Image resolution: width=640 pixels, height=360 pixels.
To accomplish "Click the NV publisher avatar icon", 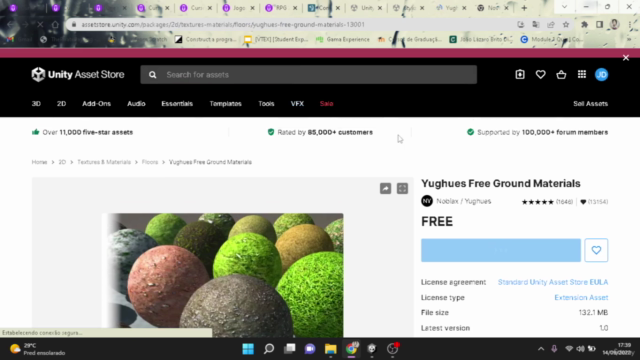I will point(427,201).
